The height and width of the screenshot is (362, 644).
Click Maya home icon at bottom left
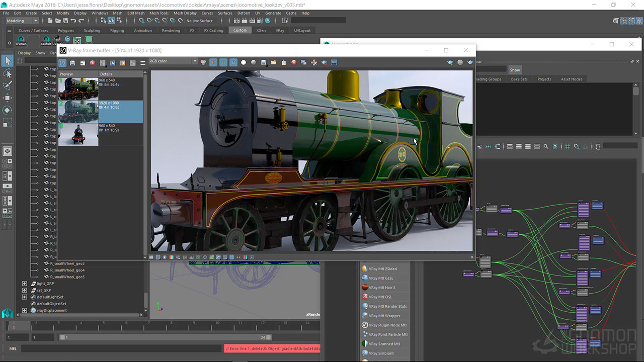(x=8, y=313)
